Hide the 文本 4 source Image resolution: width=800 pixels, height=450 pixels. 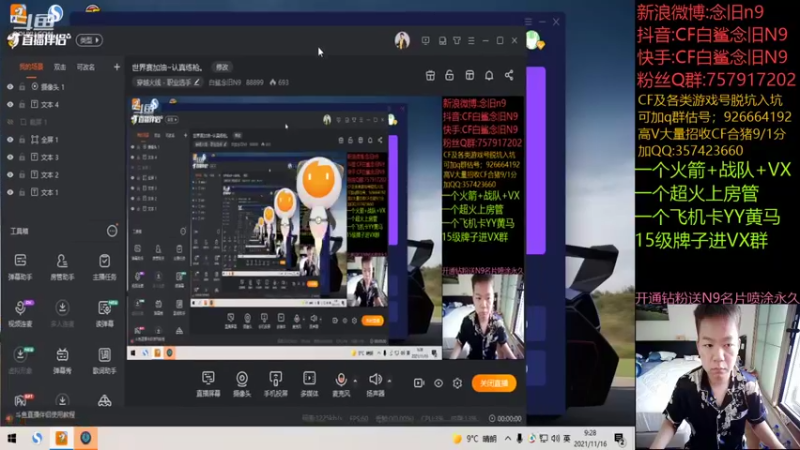[10, 105]
